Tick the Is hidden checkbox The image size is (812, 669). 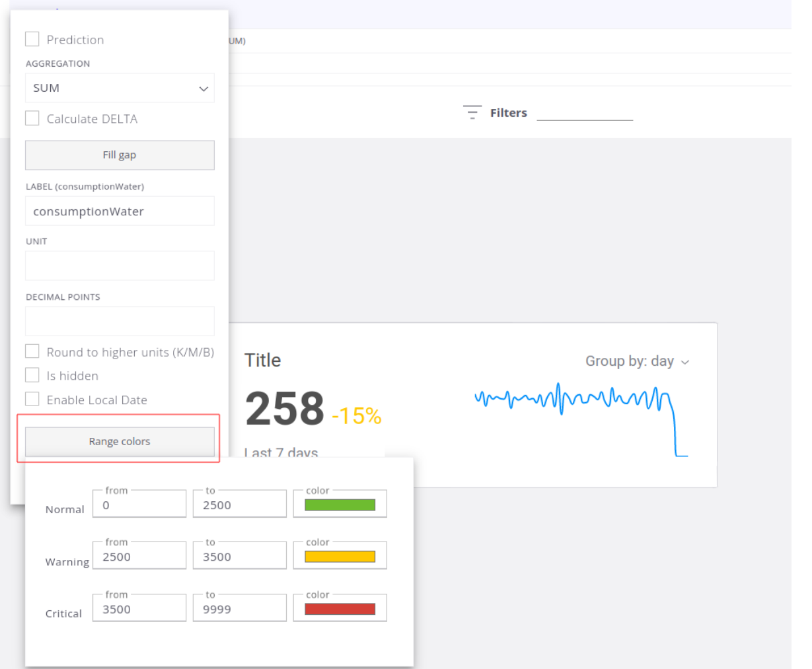(32, 375)
